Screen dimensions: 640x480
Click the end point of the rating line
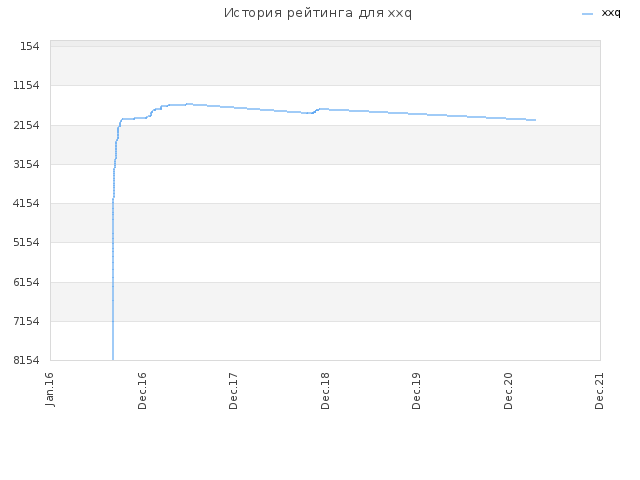tap(535, 120)
